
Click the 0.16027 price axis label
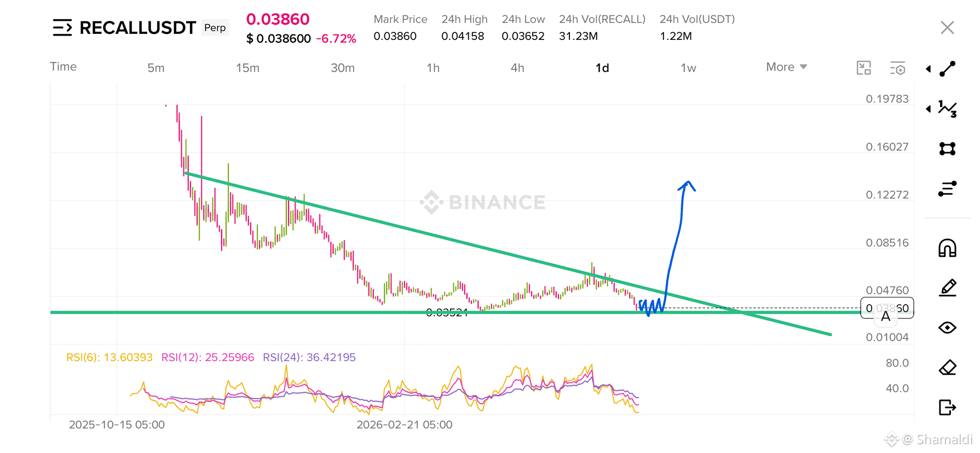click(887, 147)
